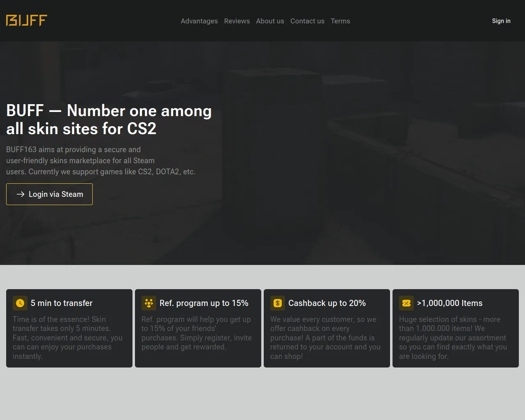Open the Terms link

tap(340, 21)
